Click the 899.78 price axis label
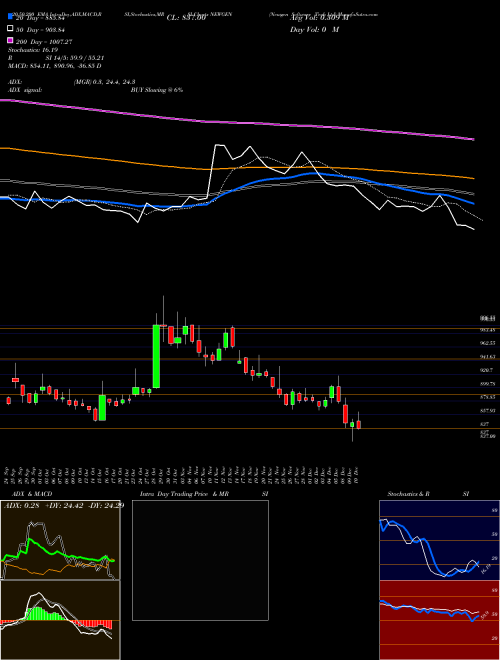500x660 pixels. tap(487, 384)
